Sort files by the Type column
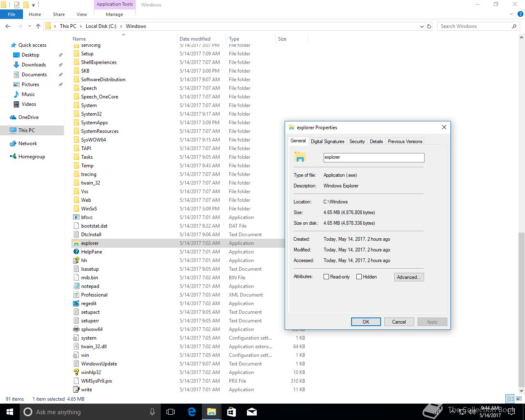This screenshot has height=420, width=525. point(251,39)
